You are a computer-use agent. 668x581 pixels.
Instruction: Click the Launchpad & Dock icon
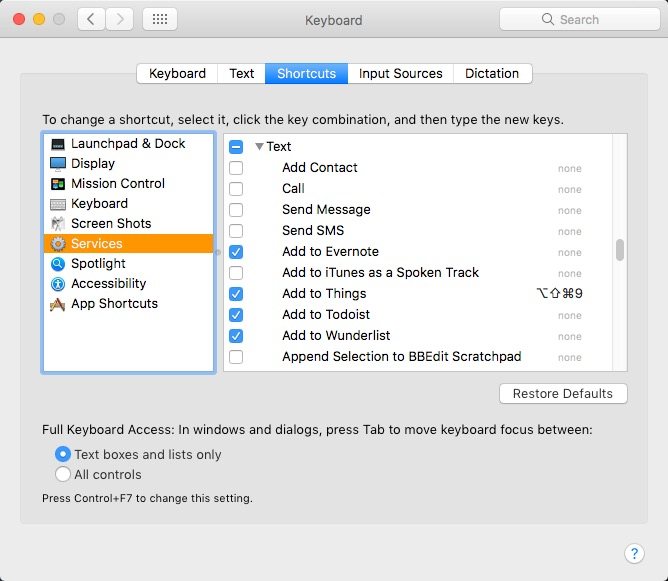coord(58,144)
